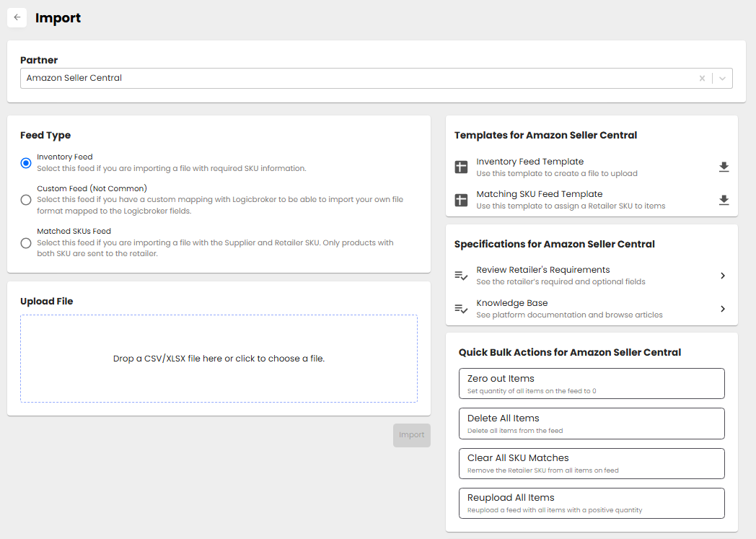Choose the Custom Feed (Not Common) option
This screenshot has width=756, height=539.
point(26,200)
